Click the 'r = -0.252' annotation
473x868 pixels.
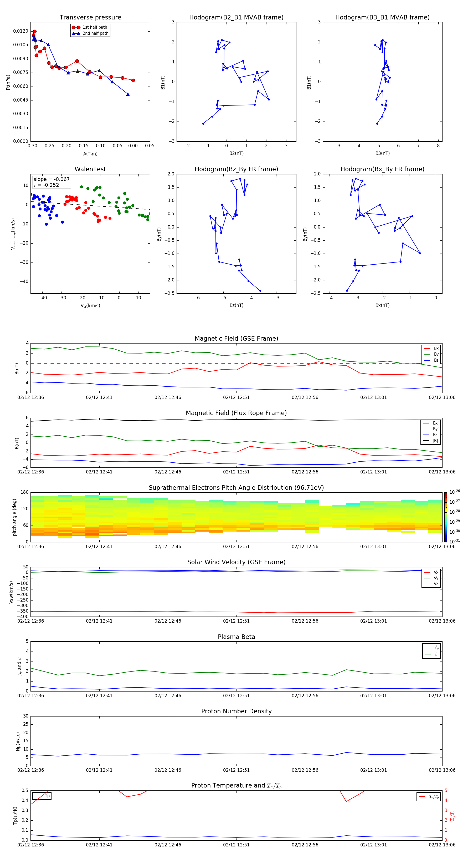pyautogui.click(x=47, y=185)
